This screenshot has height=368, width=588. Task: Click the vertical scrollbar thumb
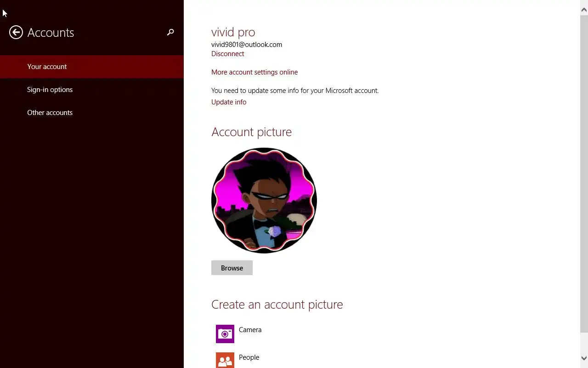click(584, 173)
